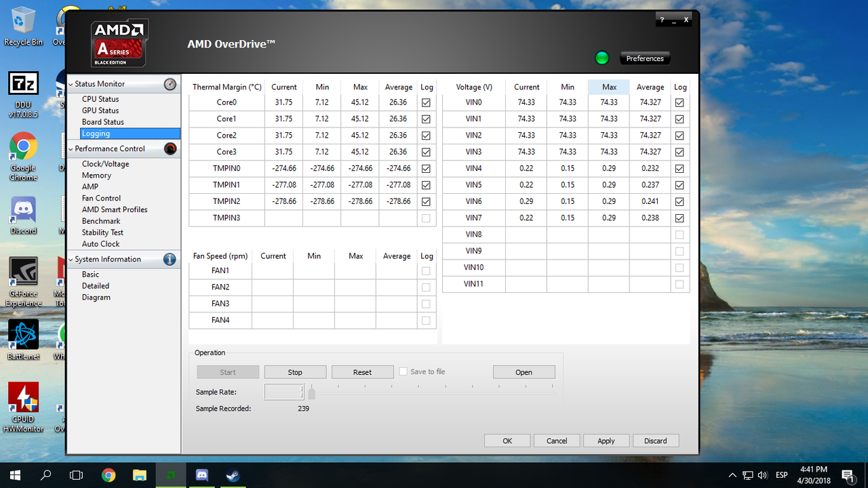The height and width of the screenshot is (488, 868).
Task: Open Board Status in the sidebar
Action: [103, 122]
